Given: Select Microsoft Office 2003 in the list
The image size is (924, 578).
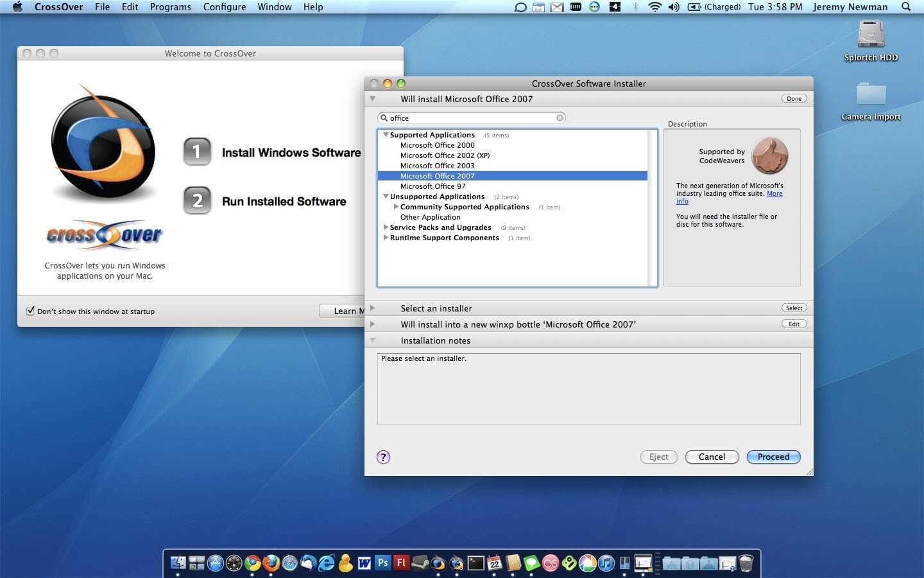Looking at the screenshot, I should (x=437, y=166).
